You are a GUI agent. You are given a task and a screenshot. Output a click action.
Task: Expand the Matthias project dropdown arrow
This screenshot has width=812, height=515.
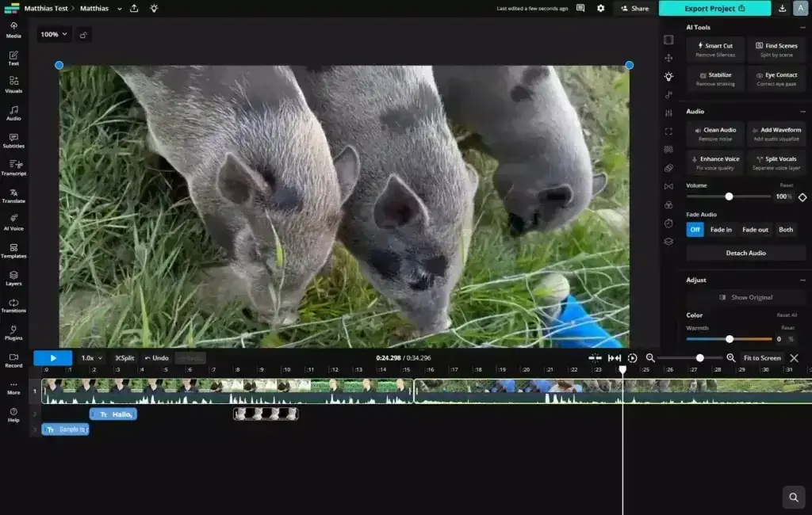pos(120,9)
